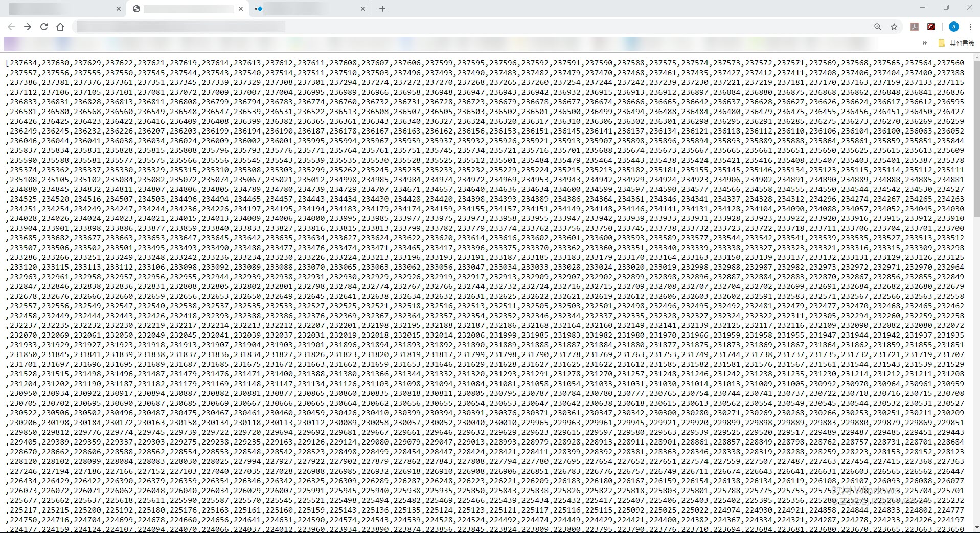Close the active tab with the globe icon
Viewport: 980px width, 533px height.
click(241, 9)
